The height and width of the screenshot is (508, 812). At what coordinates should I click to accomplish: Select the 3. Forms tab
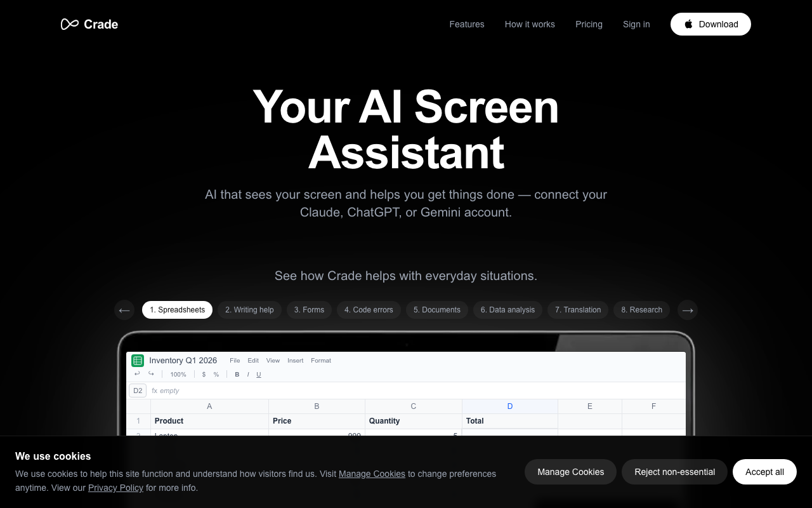pos(309,310)
